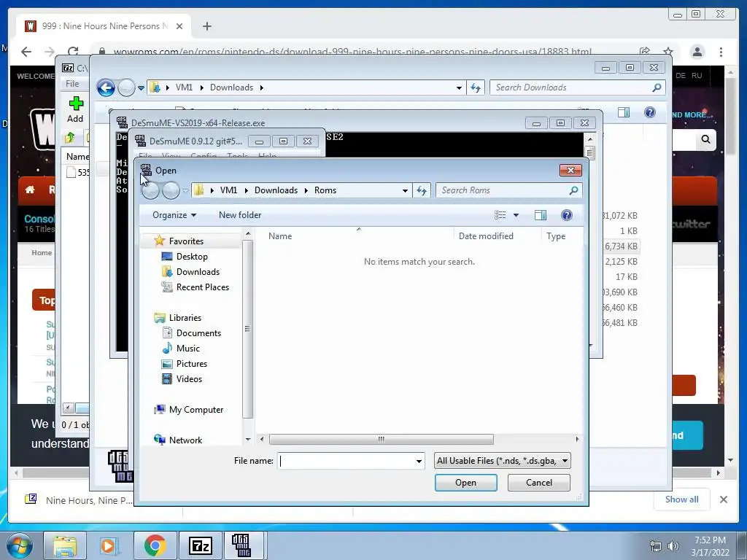
Task: Open Downloads in the Favorites list
Action: pos(198,271)
